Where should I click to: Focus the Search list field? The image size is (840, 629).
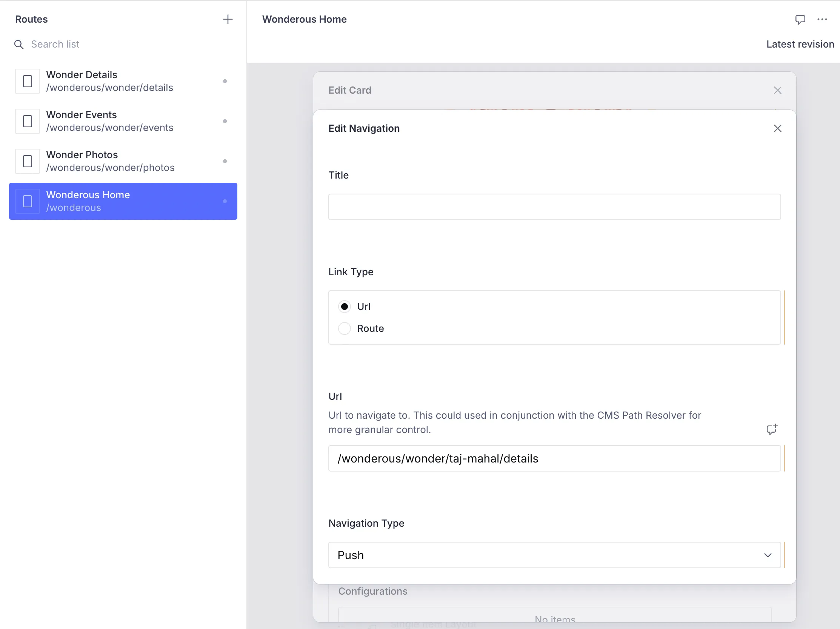pos(114,45)
